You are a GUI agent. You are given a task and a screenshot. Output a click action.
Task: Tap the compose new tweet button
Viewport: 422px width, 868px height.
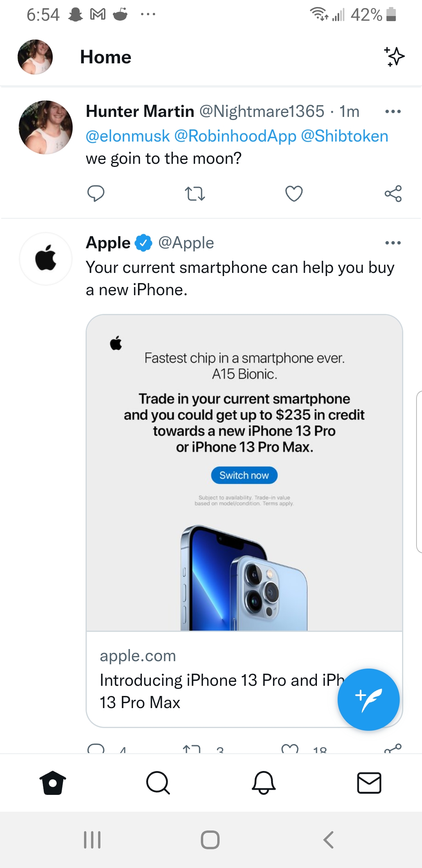(368, 699)
